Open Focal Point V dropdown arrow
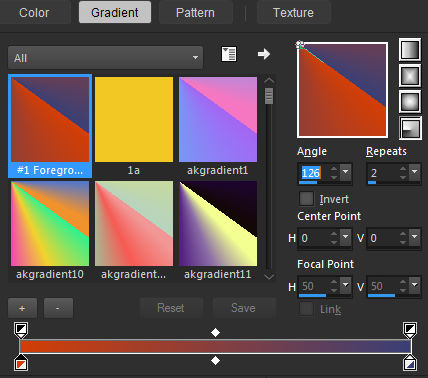This screenshot has height=378, width=428. click(415, 285)
